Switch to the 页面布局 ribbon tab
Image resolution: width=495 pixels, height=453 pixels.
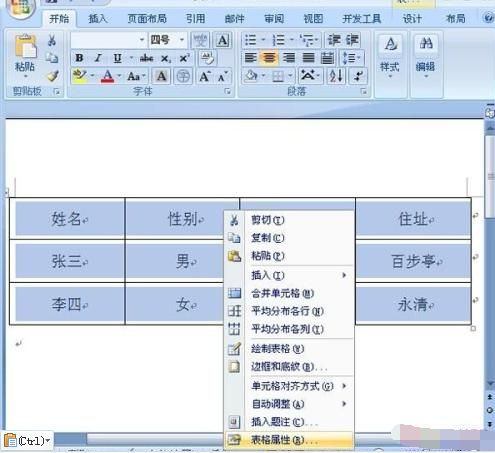pos(147,19)
